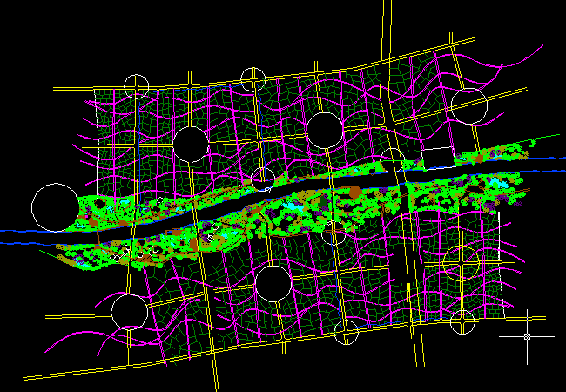Pick the circle in the lower-left grid area
The width and height of the screenshot is (566, 392).
click(x=129, y=311)
